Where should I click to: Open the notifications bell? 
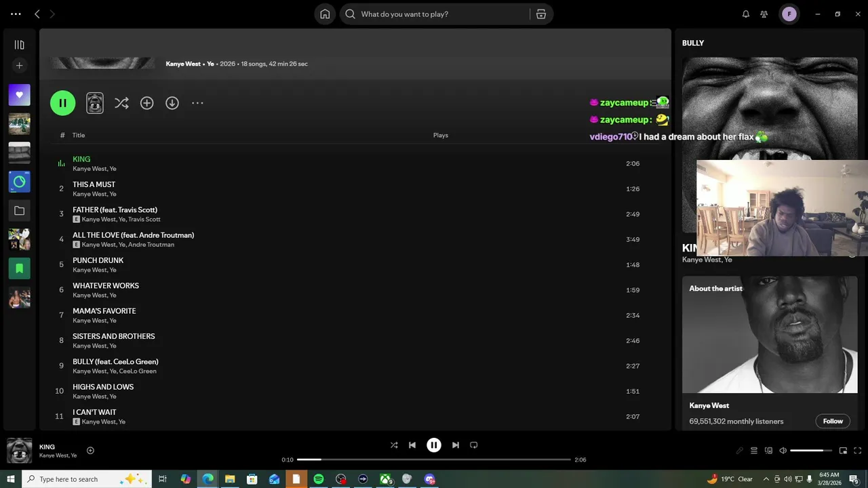[746, 14]
